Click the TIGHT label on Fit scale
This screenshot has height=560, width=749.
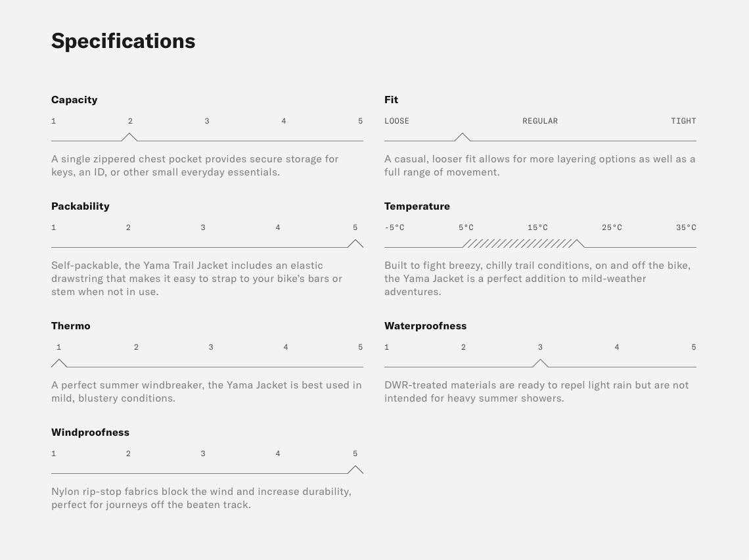pyautogui.click(x=683, y=121)
